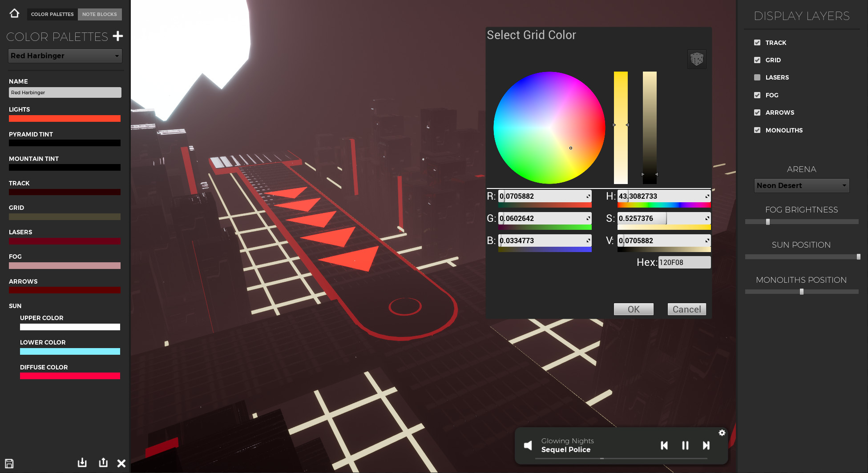Mute audio with the speaker icon
This screenshot has height=473, width=868.
click(528, 445)
